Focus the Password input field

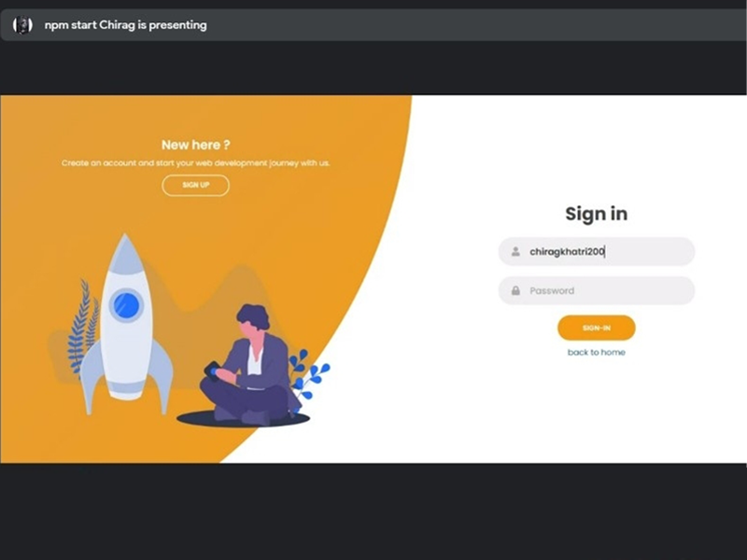tap(597, 290)
